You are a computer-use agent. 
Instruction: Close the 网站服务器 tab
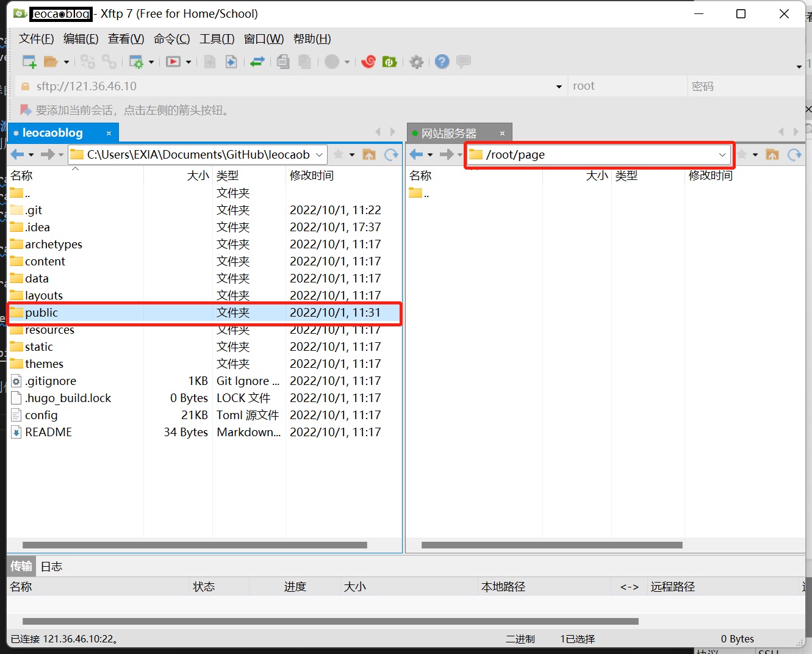click(x=502, y=133)
